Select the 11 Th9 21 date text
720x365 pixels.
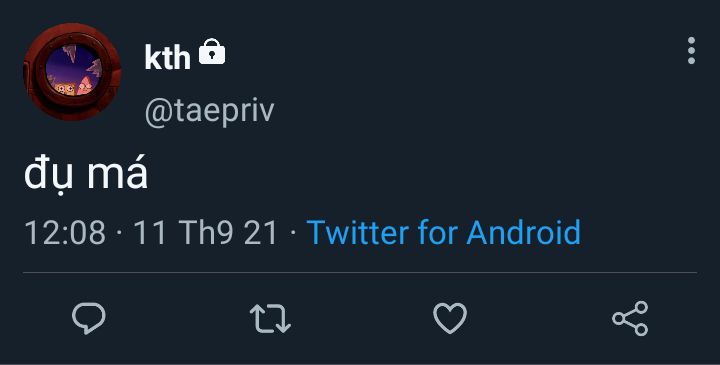pos(206,232)
